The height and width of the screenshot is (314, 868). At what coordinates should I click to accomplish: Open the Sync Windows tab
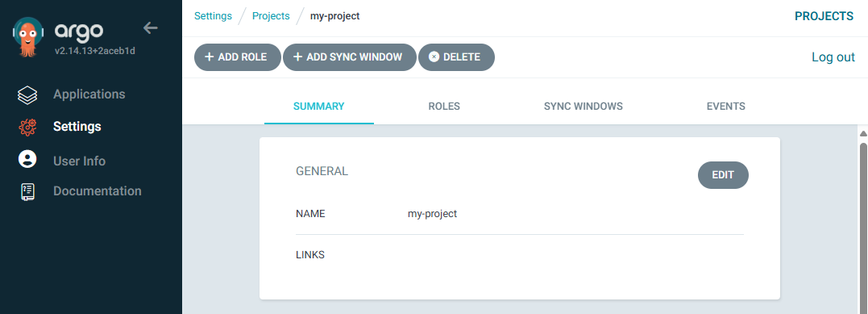tap(583, 107)
